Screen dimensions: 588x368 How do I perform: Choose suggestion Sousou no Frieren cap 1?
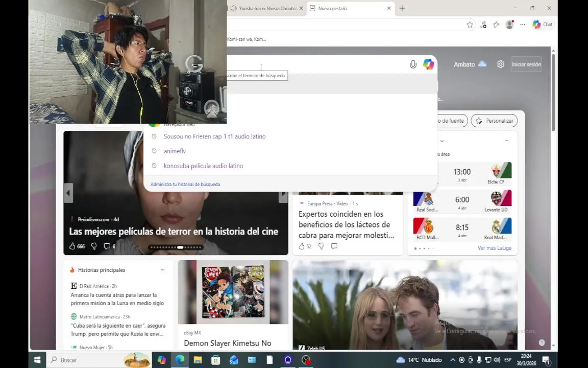click(x=214, y=136)
